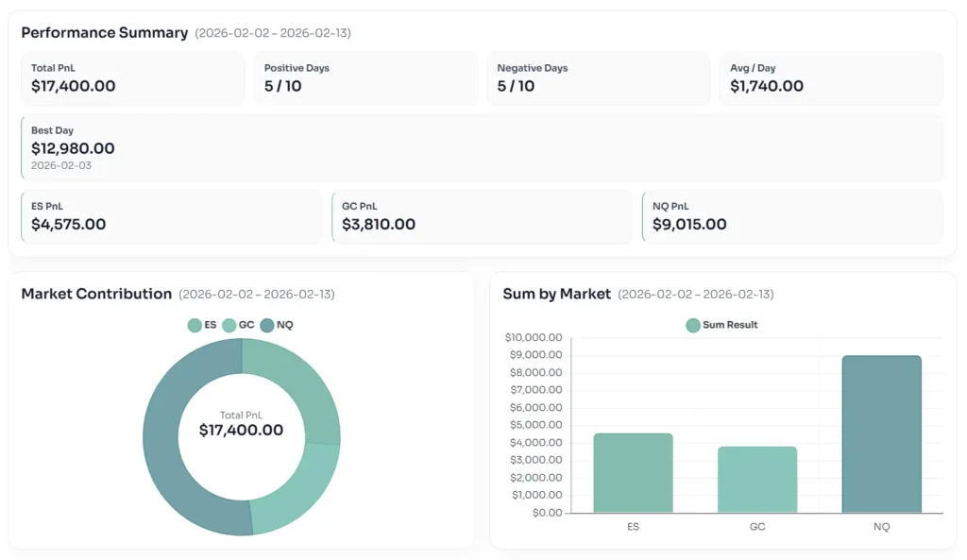Click the Sum by Market date range
This screenshot has height=560, width=967.
695,295
